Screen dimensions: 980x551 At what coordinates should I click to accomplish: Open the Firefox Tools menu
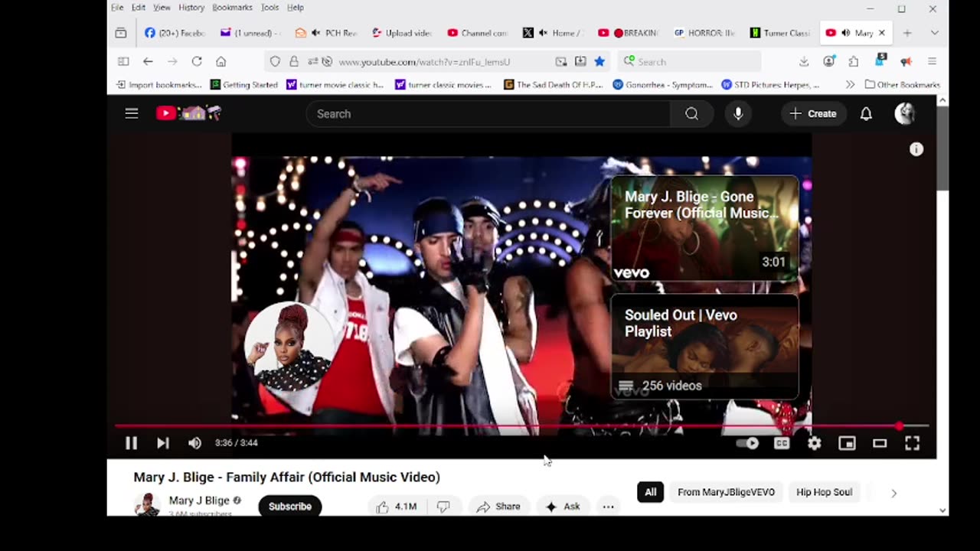tap(269, 8)
